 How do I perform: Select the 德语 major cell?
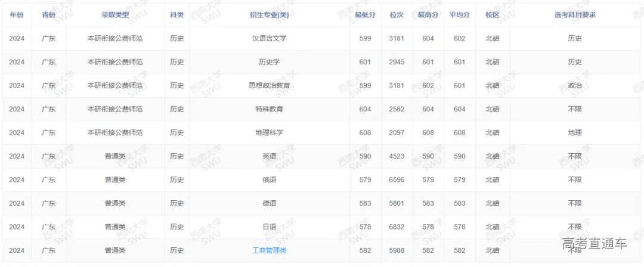tap(270, 203)
